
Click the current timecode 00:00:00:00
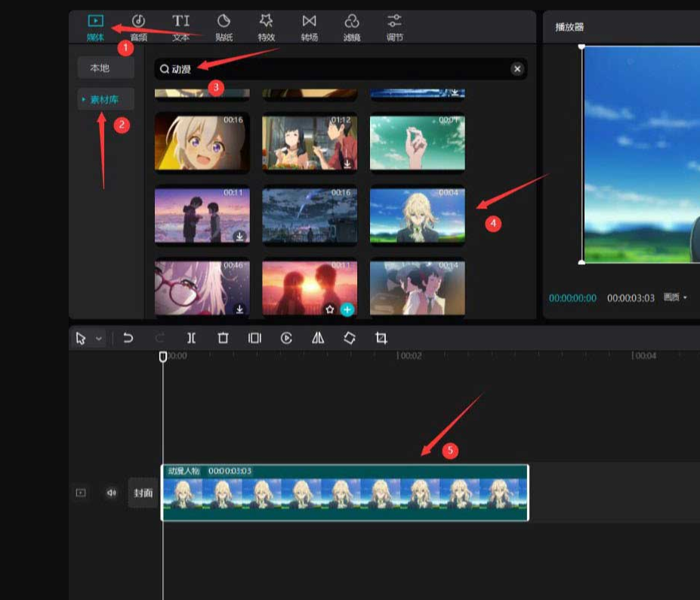(572, 298)
